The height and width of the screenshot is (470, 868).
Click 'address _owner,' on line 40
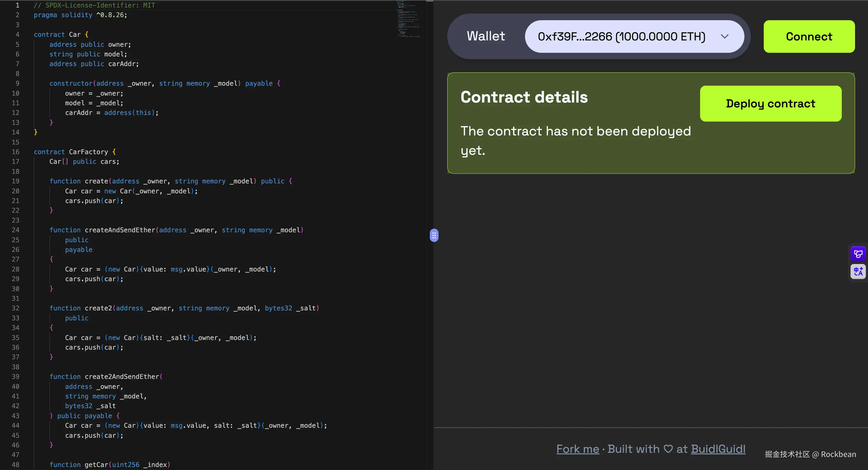pyautogui.click(x=94, y=386)
